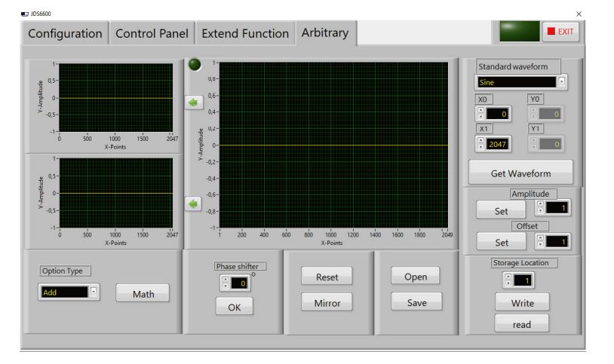Open the Standard waveform Sine dropdown
The width and height of the screenshot is (614, 364).
click(561, 81)
